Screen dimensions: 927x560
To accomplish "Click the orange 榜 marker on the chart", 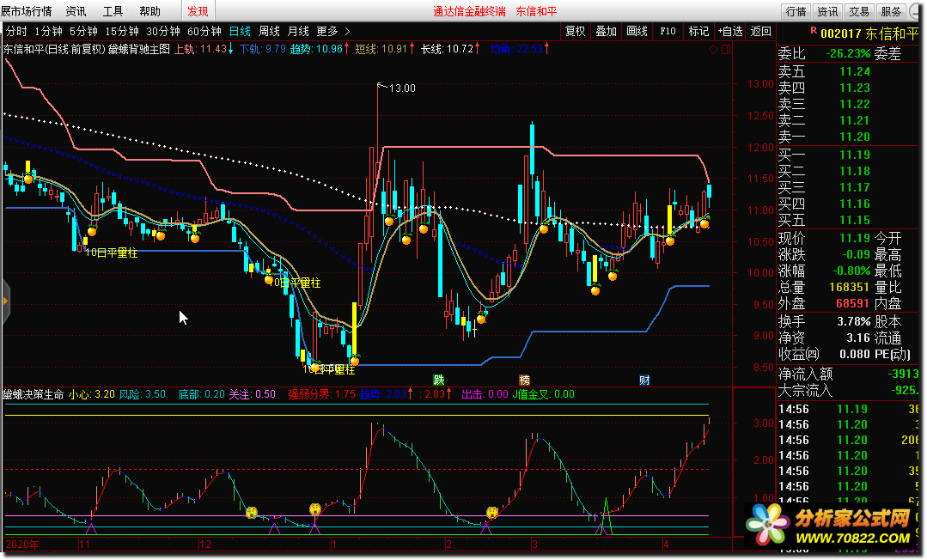I will 524,380.
